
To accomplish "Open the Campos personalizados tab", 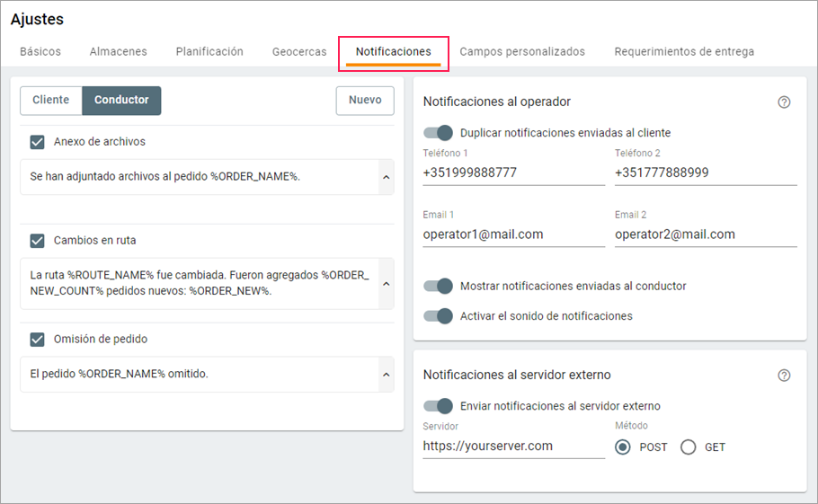I will click(x=522, y=51).
